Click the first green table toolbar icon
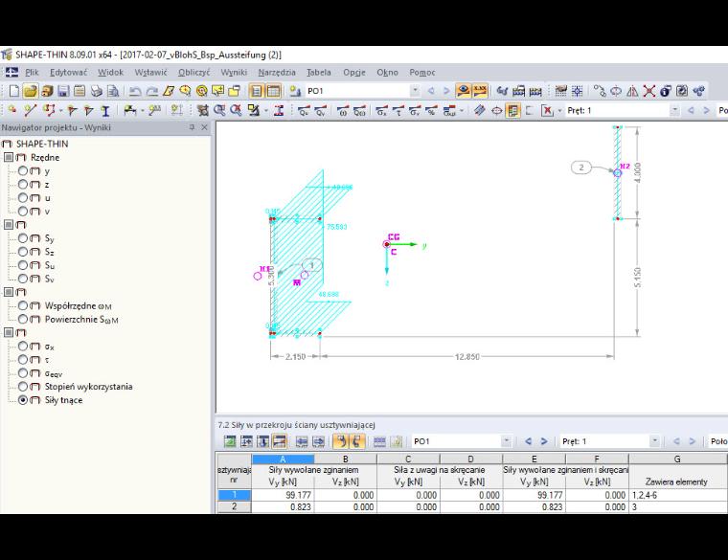The width and height of the screenshot is (728, 560). pyautogui.click(x=230, y=441)
